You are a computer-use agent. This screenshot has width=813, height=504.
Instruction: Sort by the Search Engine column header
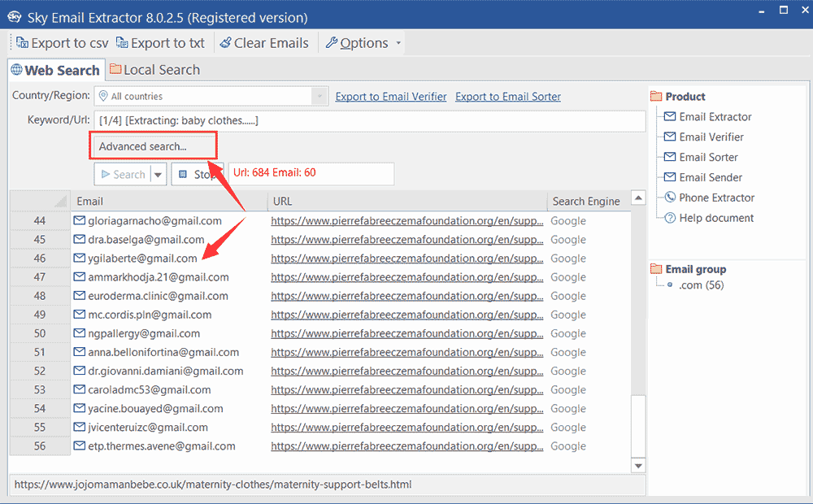pos(589,201)
